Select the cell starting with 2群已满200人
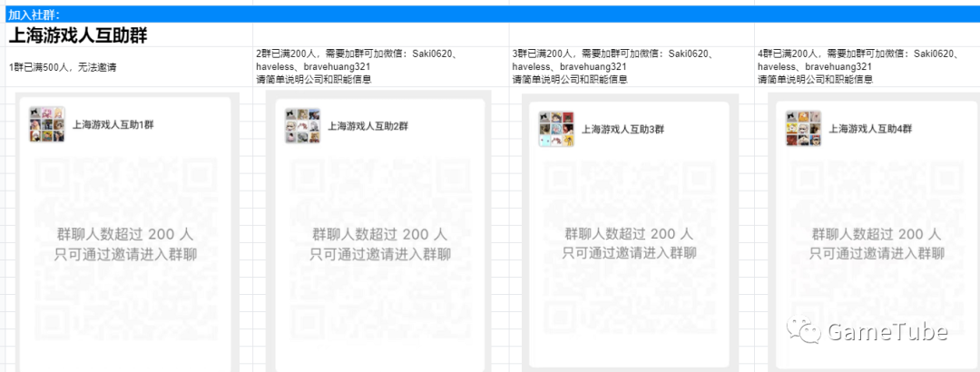This screenshot has height=372, width=980. tap(381, 67)
